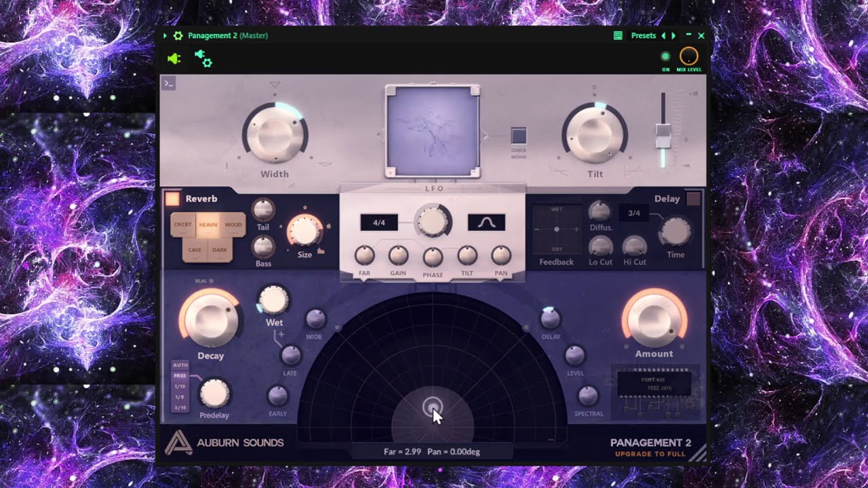Click the source position marker on the radar
The width and height of the screenshot is (868, 488).
432,407
